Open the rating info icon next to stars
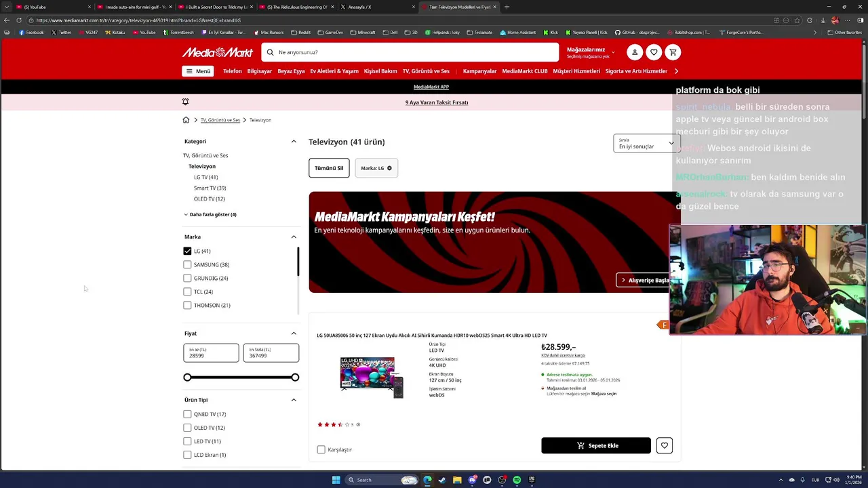Screen dimensions: 868x488 coord(358,425)
